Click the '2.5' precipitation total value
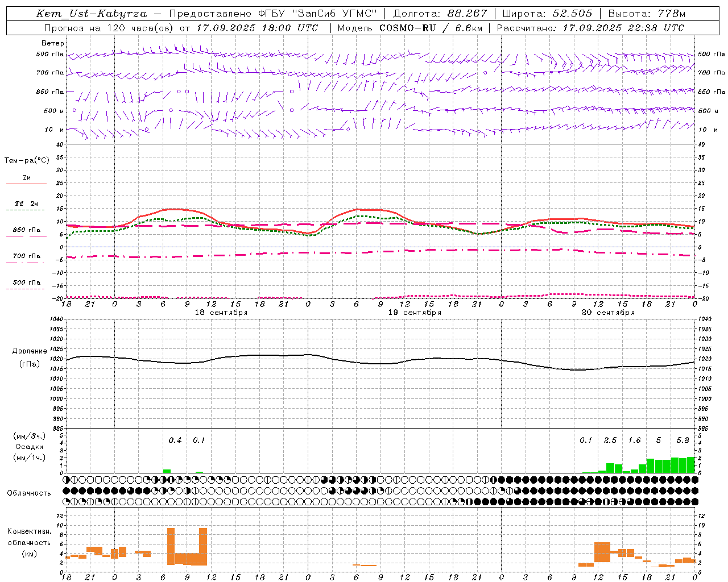The image size is (728, 582). pyautogui.click(x=610, y=440)
